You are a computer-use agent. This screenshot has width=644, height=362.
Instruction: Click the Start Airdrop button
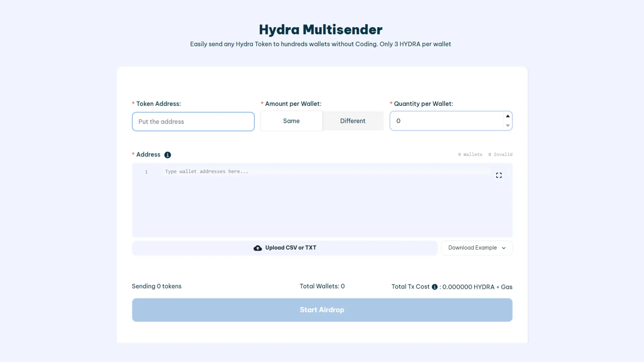(322, 310)
